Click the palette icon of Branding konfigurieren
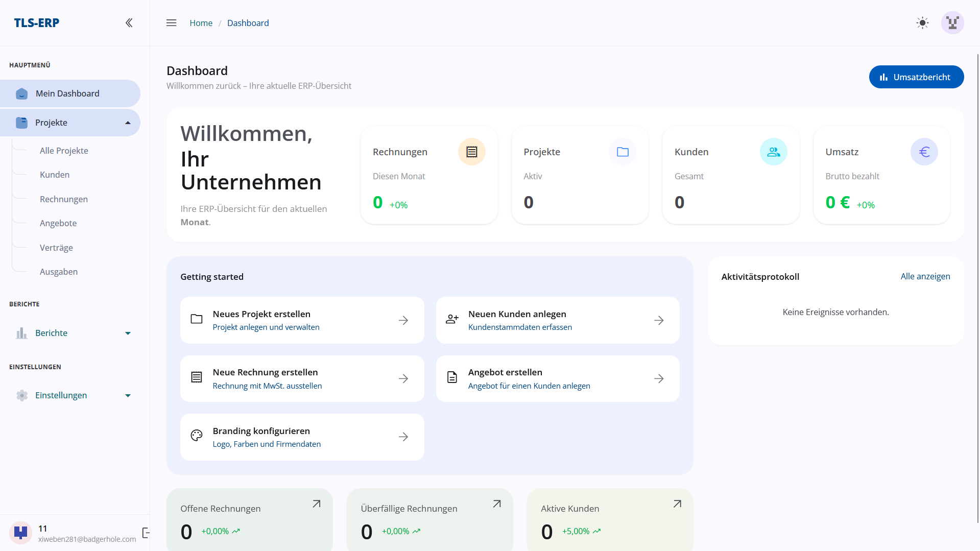 coord(197,435)
